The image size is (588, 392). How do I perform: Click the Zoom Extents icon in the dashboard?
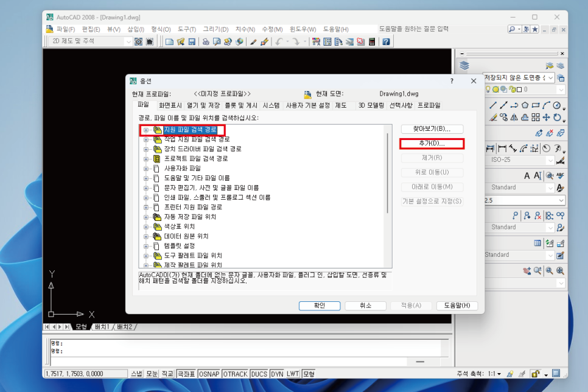[560, 270]
